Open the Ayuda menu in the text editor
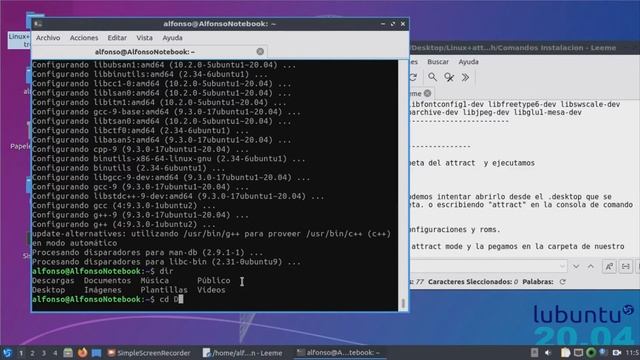The image size is (640, 360). (468, 62)
